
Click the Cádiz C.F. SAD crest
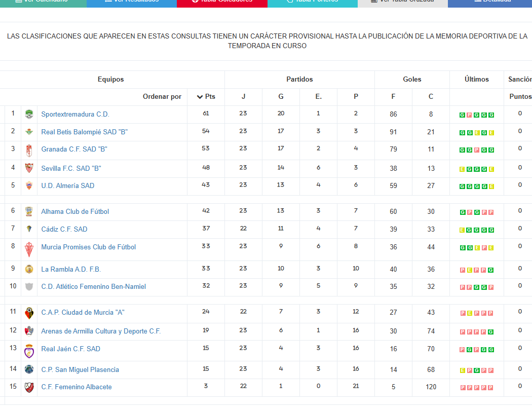[x=29, y=229]
